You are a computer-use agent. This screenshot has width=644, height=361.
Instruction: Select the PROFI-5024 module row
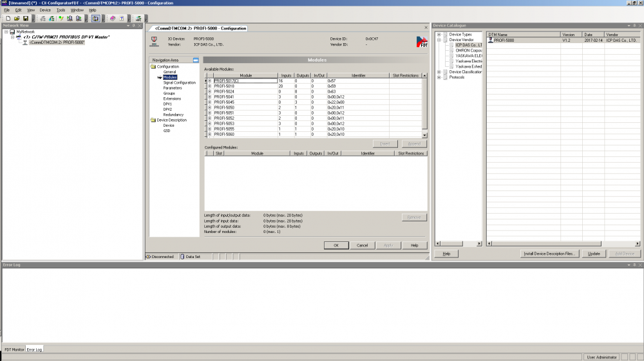coord(315,91)
